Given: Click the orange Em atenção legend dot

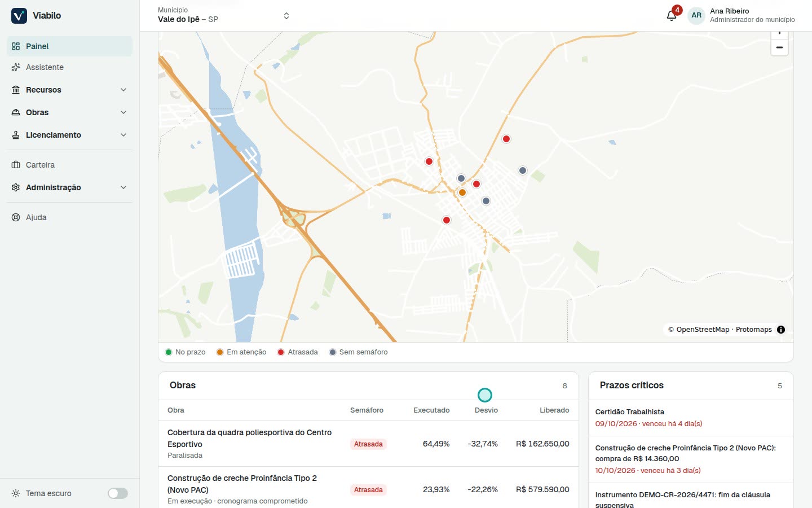Looking at the screenshot, I should point(220,352).
